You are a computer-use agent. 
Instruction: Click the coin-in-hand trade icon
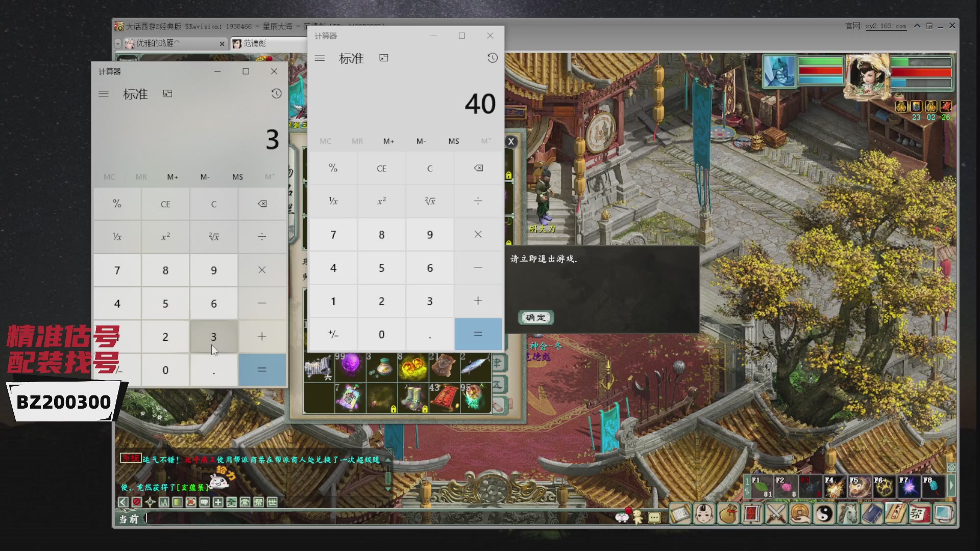click(x=800, y=514)
